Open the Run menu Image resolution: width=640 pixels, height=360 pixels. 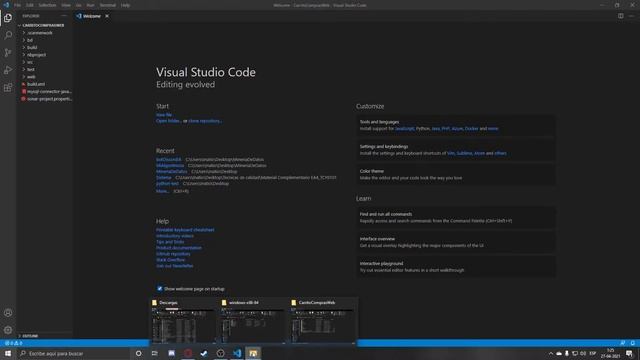pos(90,5)
